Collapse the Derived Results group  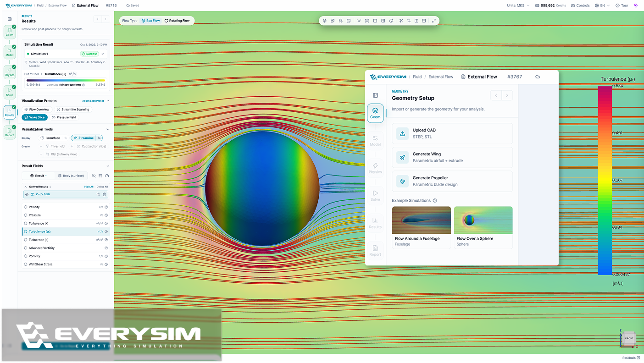26,187
